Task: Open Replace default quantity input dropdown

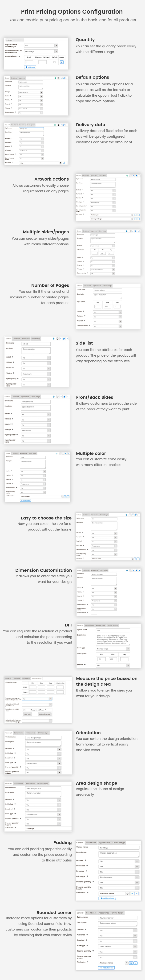Action: click(x=41, y=45)
